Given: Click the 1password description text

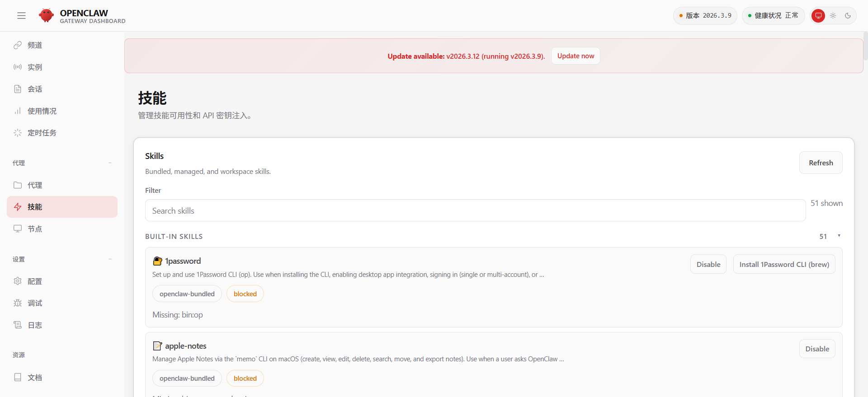Looking at the screenshot, I should click(x=348, y=275).
